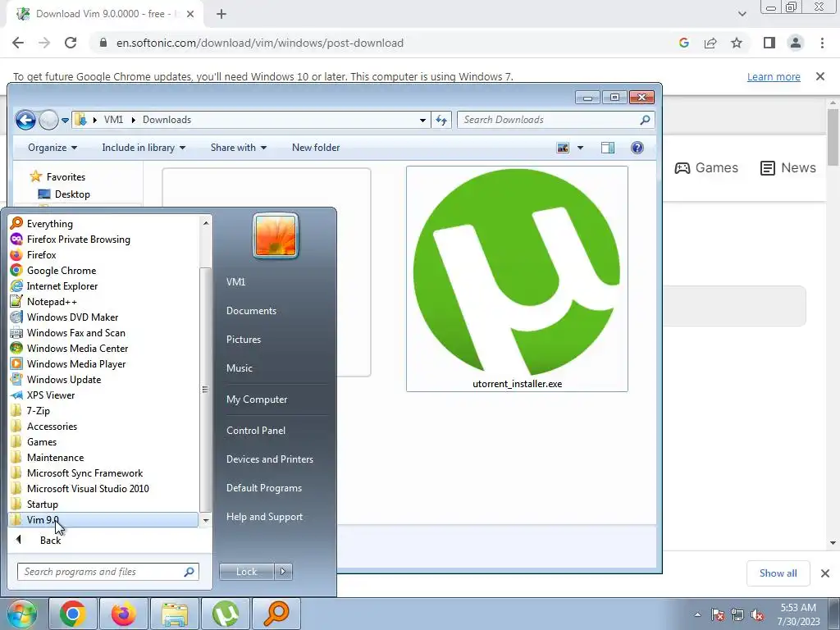Viewport: 840px width, 630px height.
Task: Open Default Programs from Start menu
Action: [x=263, y=488]
